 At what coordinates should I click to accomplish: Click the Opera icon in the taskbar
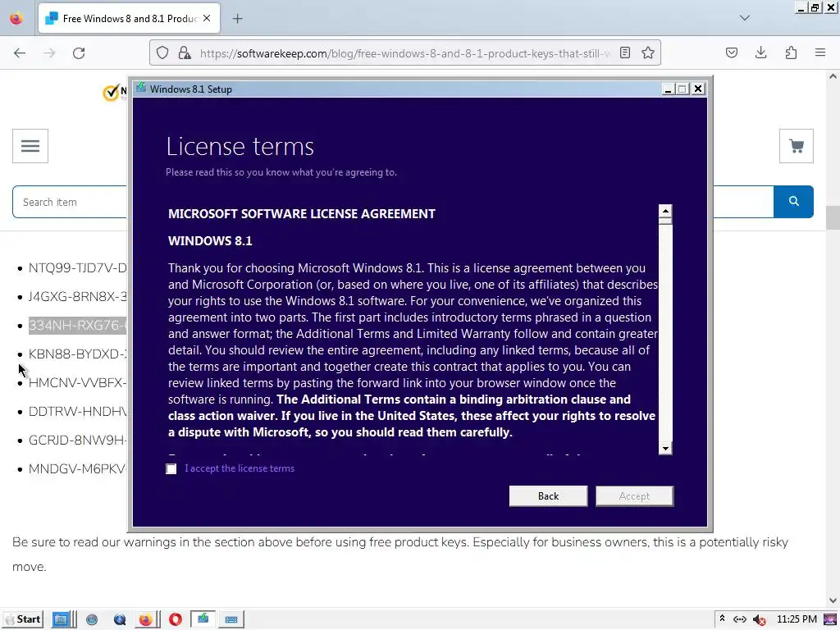tap(176, 620)
